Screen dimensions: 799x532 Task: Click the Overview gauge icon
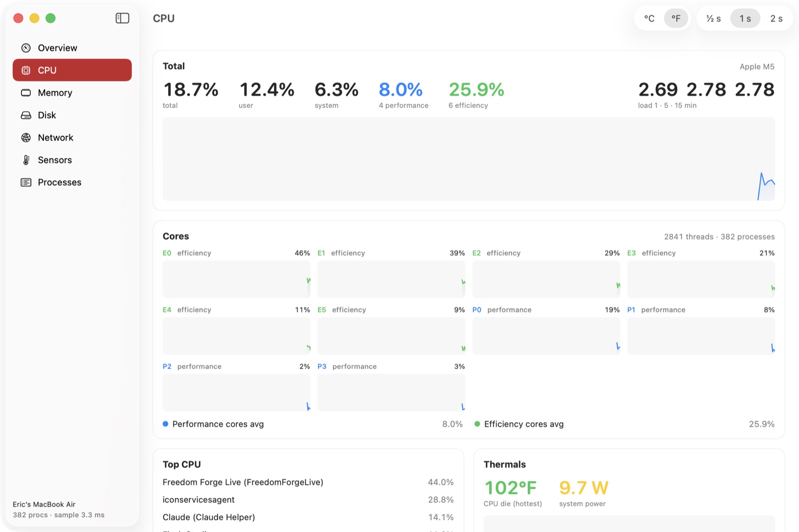[x=26, y=48]
